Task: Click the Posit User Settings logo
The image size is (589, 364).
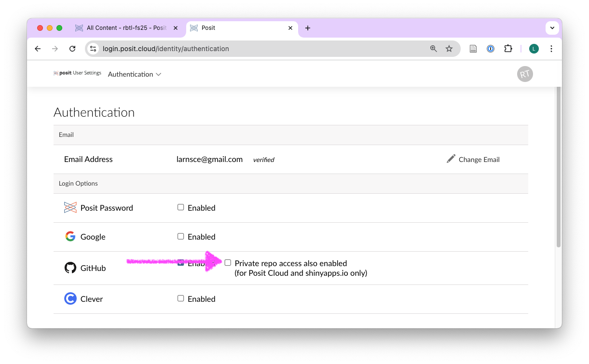Action: point(77,73)
